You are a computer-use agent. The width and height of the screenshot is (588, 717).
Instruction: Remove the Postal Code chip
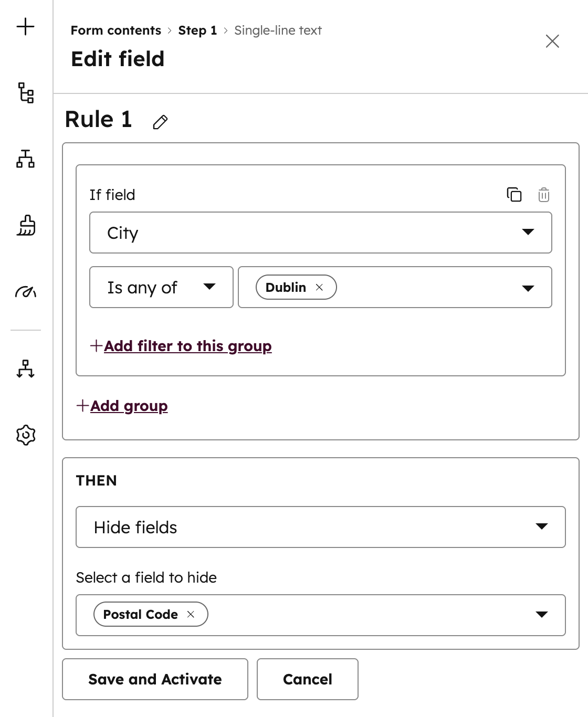coord(191,614)
